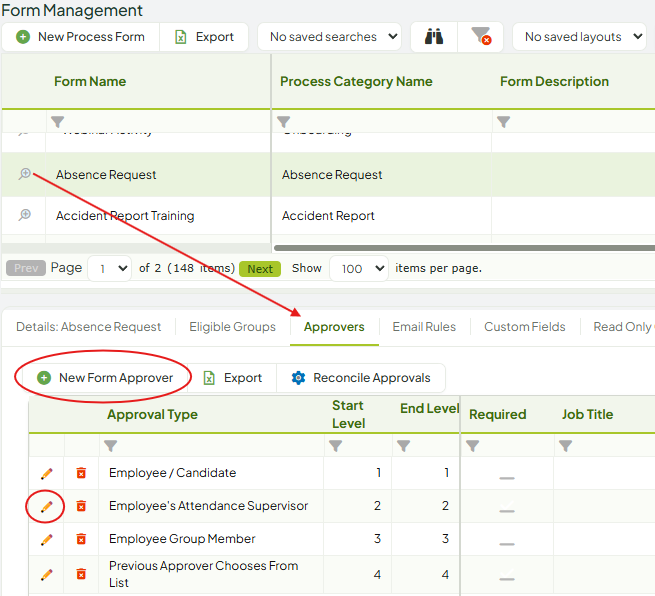
Task: Edit the Employee / Candidate approver with pencil
Action: (46, 473)
